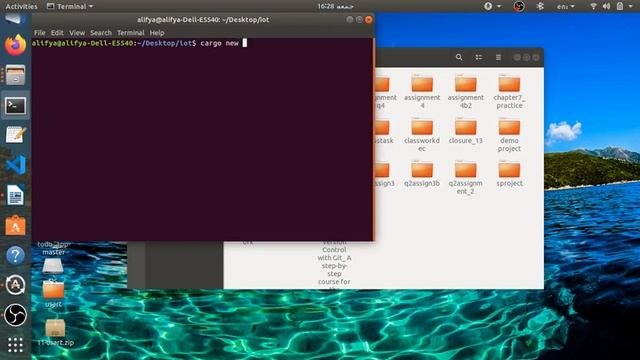Click the search icon in Files window
640x360 pixels.
pyautogui.click(x=459, y=58)
